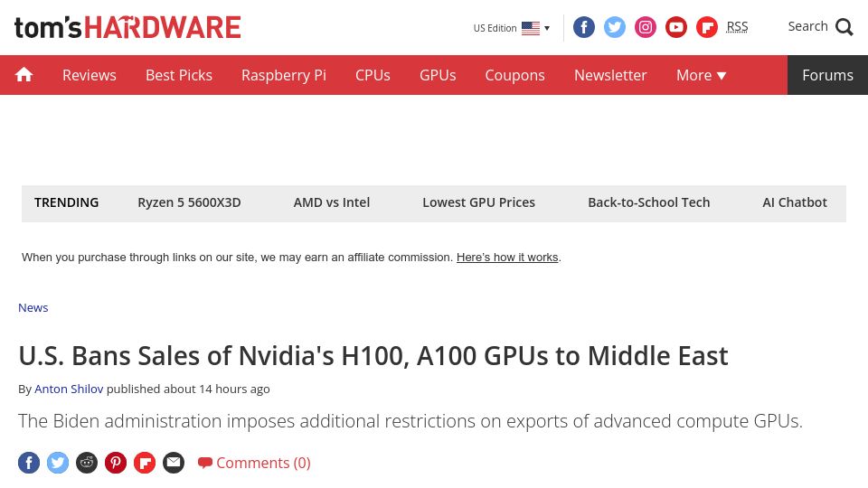Share article on Flipboard
The height and width of the screenshot is (488, 868).
tap(145, 463)
